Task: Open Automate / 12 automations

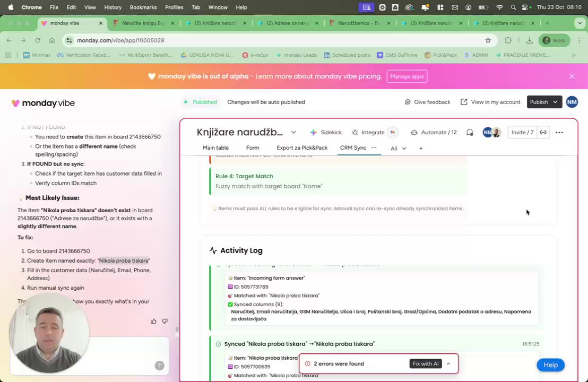Action: [x=434, y=132]
